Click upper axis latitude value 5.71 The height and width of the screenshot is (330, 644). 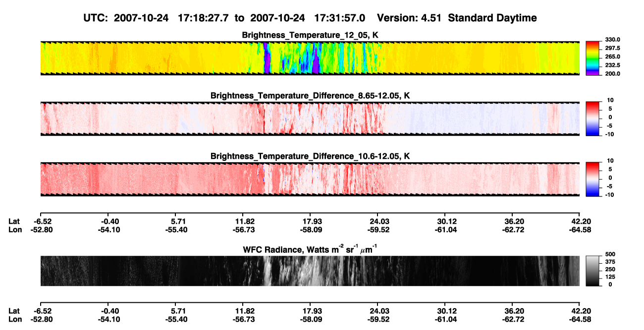(x=177, y=221)
